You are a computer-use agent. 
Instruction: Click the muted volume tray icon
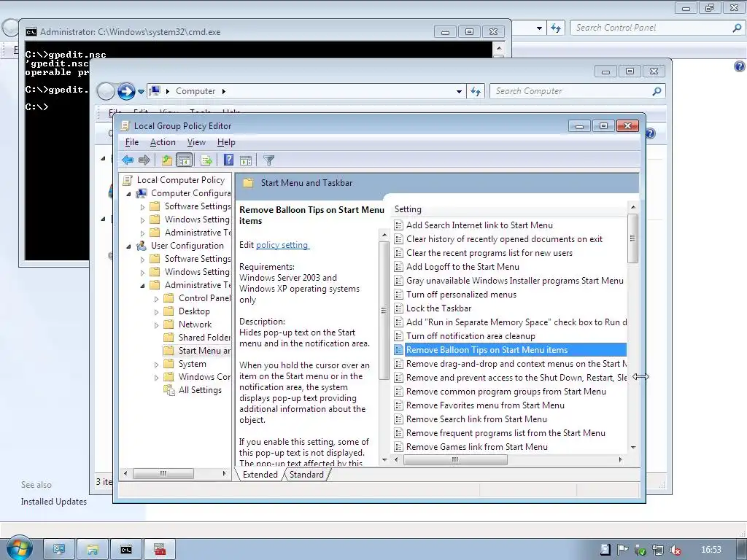[675, 550]
